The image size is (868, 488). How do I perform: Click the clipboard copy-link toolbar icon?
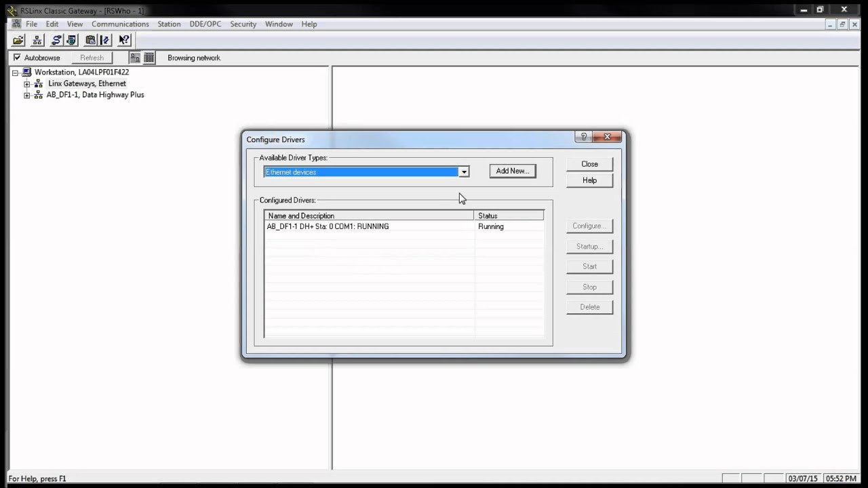90,40
